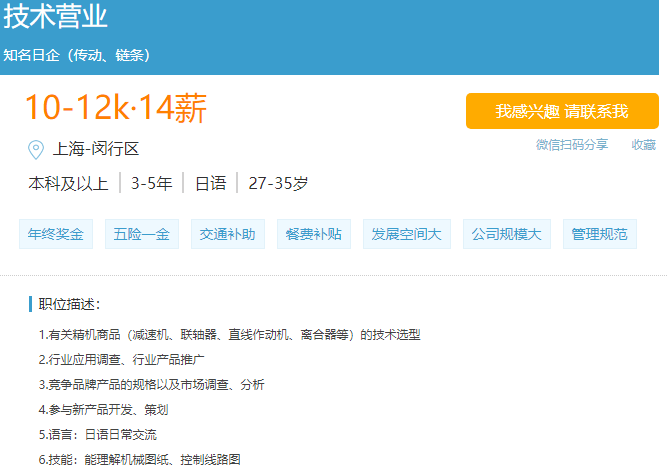Select the 发展空间大 tag

point(406,235)
